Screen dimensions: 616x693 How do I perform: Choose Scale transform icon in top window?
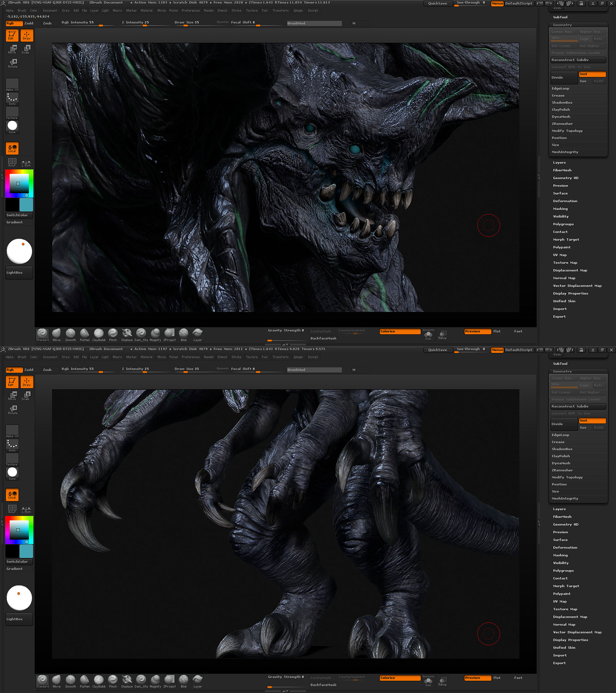pyautogui.click(x=25, y=49)
